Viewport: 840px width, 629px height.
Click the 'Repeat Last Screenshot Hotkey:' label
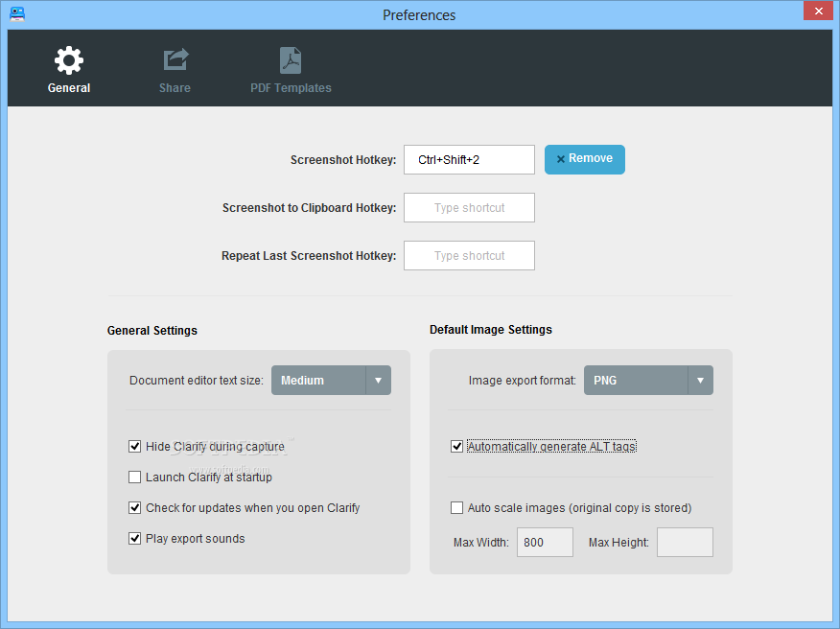[309, 256]
